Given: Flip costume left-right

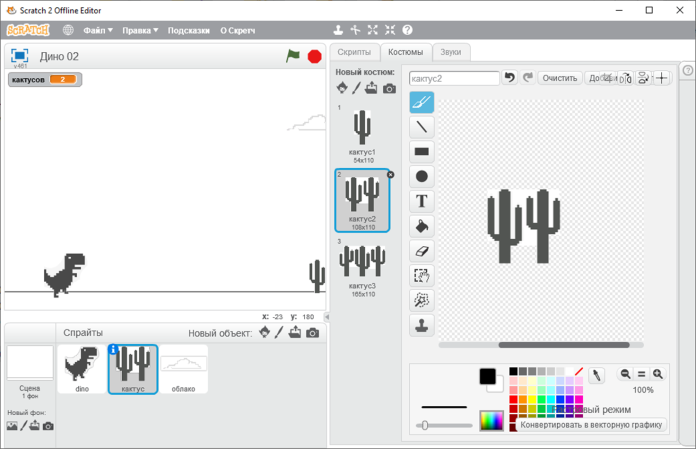Looking at the screenshot, I should click(x=625, y=78).
